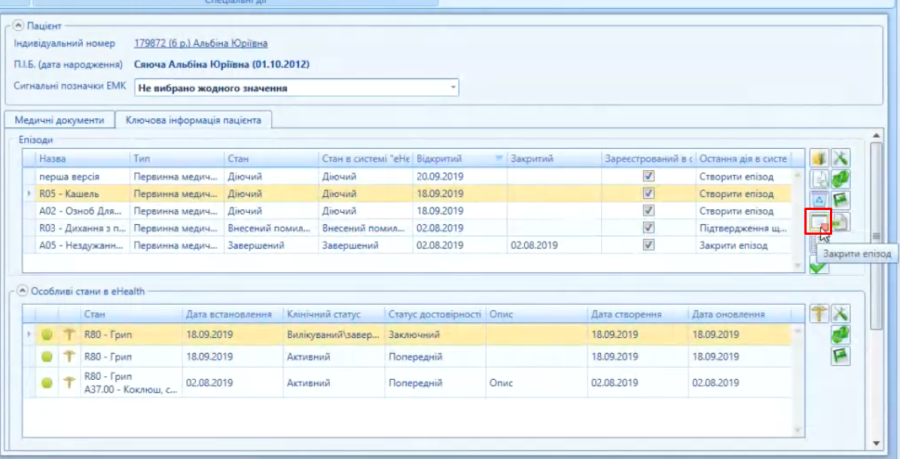The width and height of the screenshot is (900, 459).
Task: Sort eHealth table by Статус достовірності column
Action: pos(435,314)
